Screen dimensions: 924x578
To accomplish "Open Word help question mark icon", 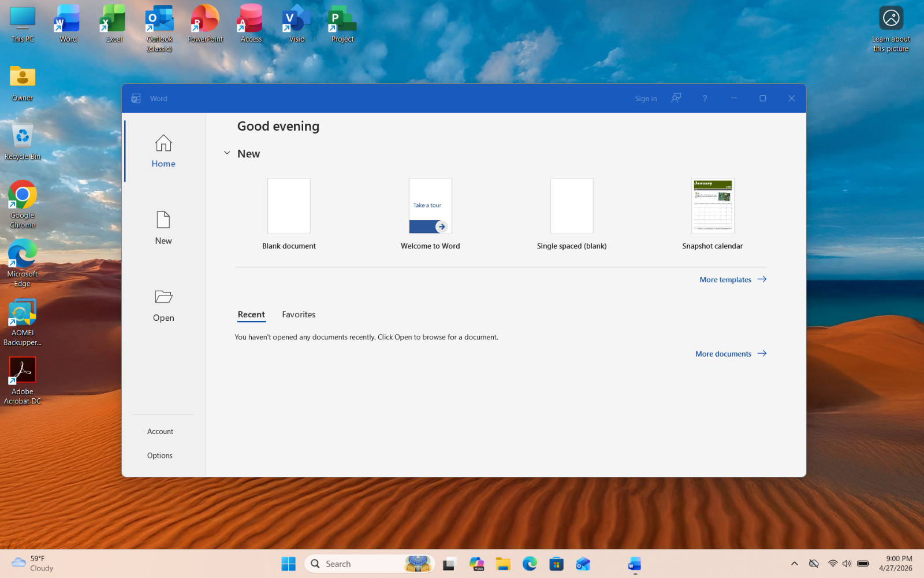I will (x=705, y=98).
